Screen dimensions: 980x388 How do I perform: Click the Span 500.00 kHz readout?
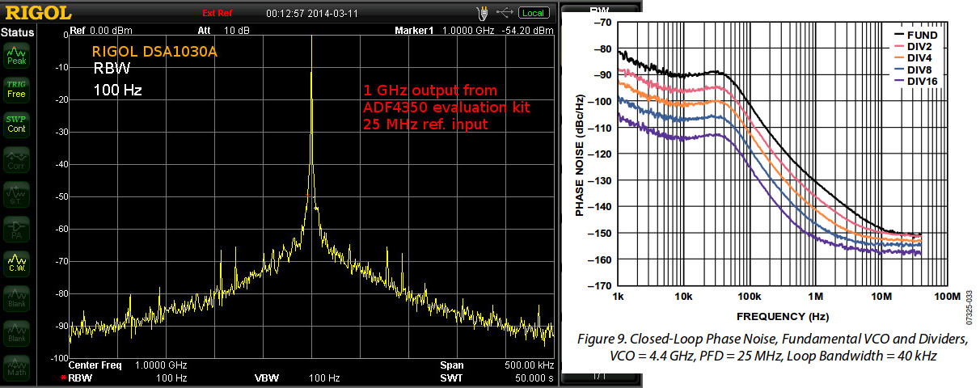(496, 365)
